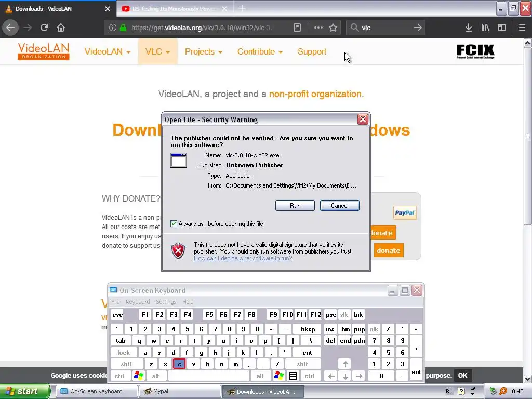532x399 pixels.
Task: Toggle the slk scroll lock key
Action: [x=344, y=314]
